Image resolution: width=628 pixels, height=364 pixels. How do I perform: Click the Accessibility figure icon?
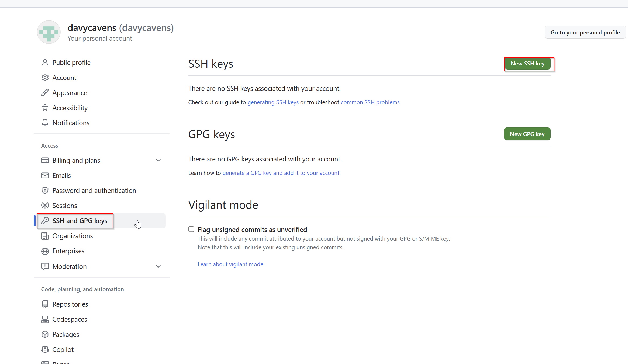pos(45,108)
